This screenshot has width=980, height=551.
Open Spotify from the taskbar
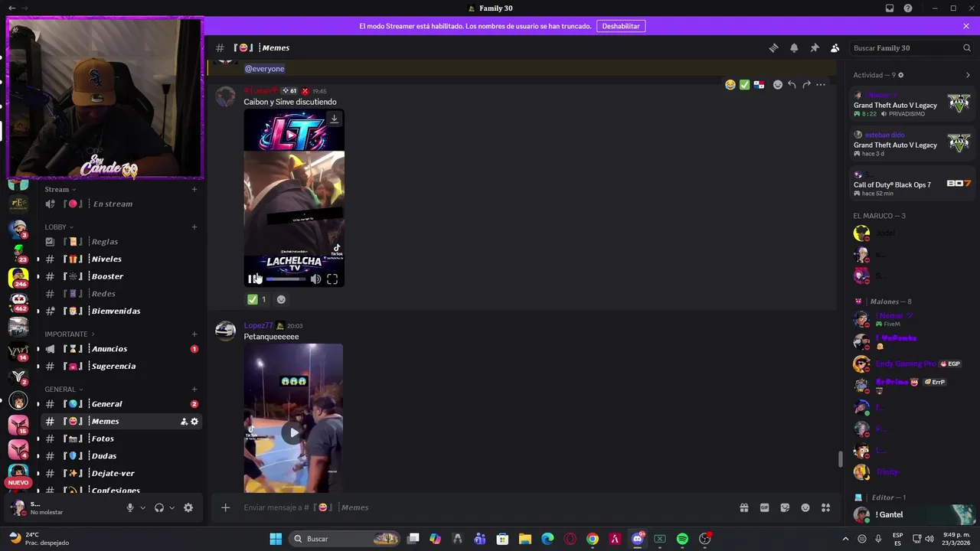(x=682, y=539)
